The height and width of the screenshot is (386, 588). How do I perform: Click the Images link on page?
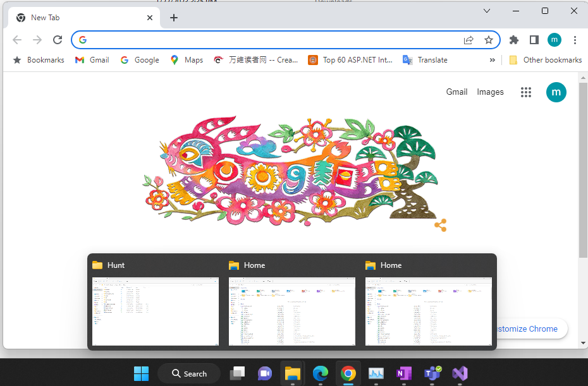click(x=490, y=92)
